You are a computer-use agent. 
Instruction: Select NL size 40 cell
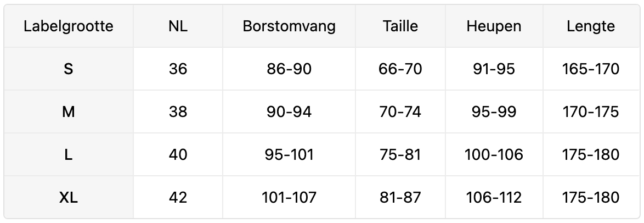[x=178, y=155]
